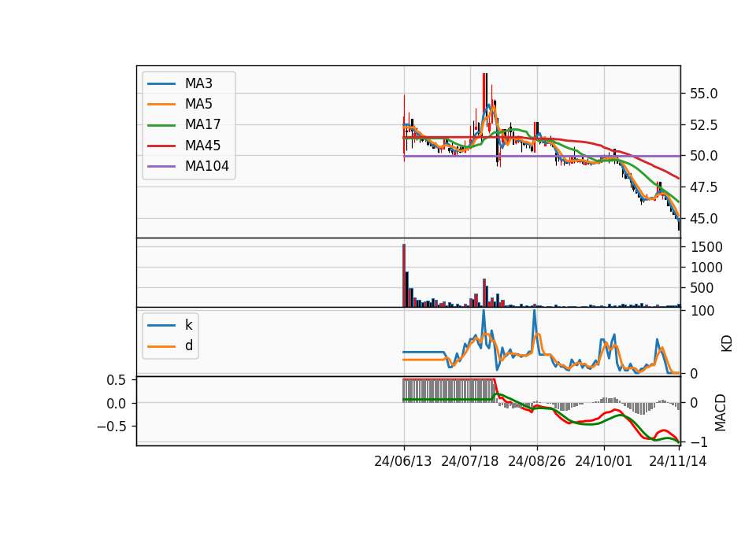Screen dimensions: 756x543
Task: Click the 0.5 MACD left axis label
Action: point(117,381)
